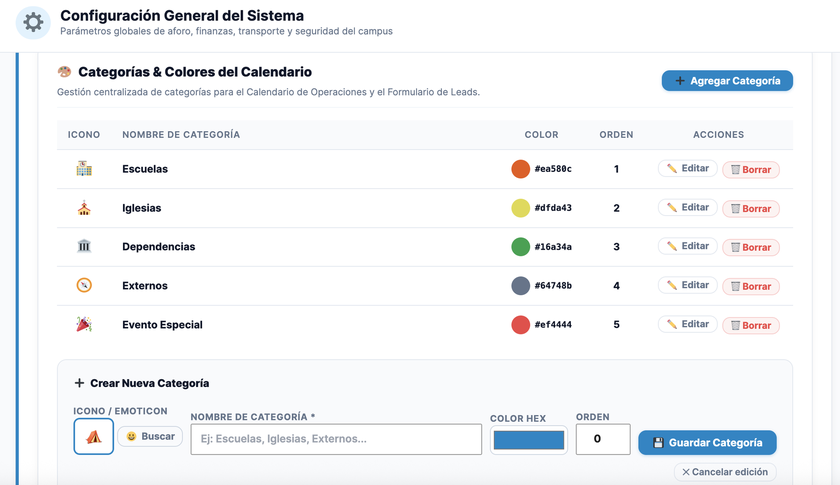Click the COLOR column header
This screenshot has height=485, width=840.
(x=541, y=135)
